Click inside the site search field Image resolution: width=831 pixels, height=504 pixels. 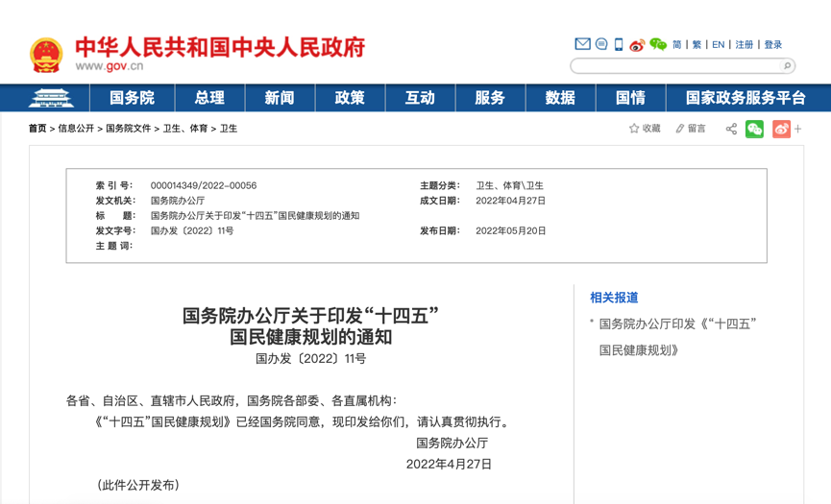tap(675, 66)
